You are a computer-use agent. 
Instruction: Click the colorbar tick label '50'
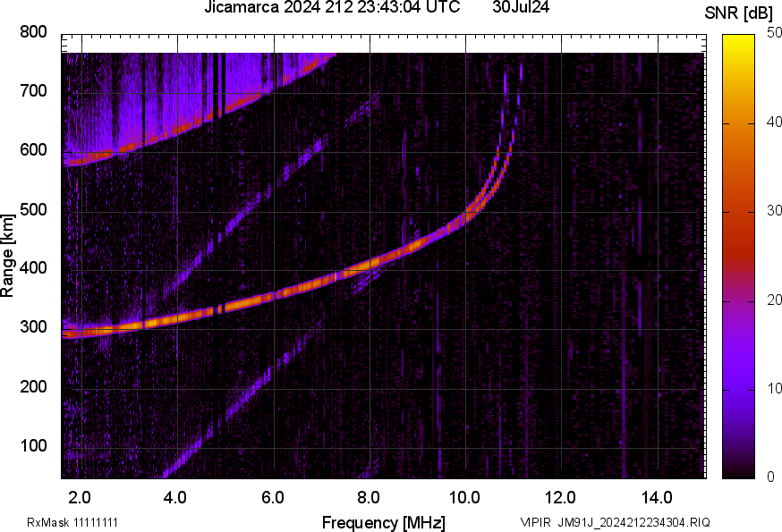774,33
